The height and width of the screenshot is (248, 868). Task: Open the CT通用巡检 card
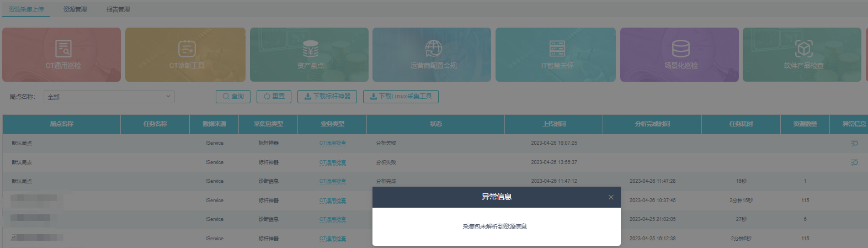[61, 55]
